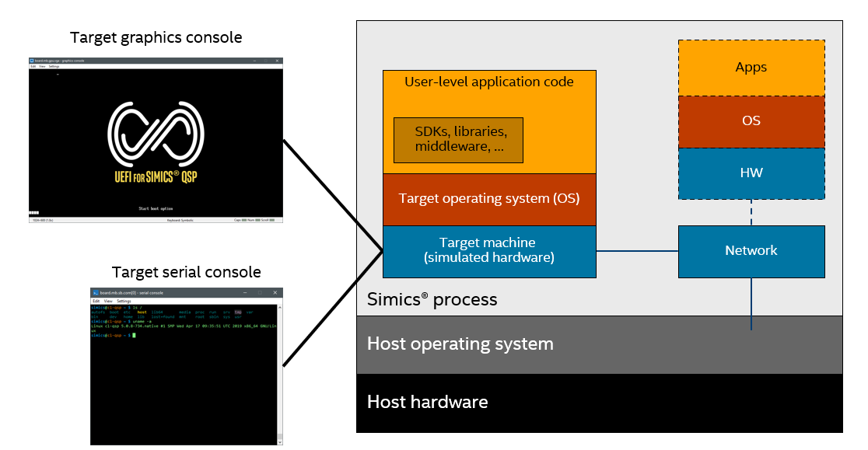The width and height of the screenshot is (868, 450).
Task: Open Settings menu in serial console
Action: [124, 302]
